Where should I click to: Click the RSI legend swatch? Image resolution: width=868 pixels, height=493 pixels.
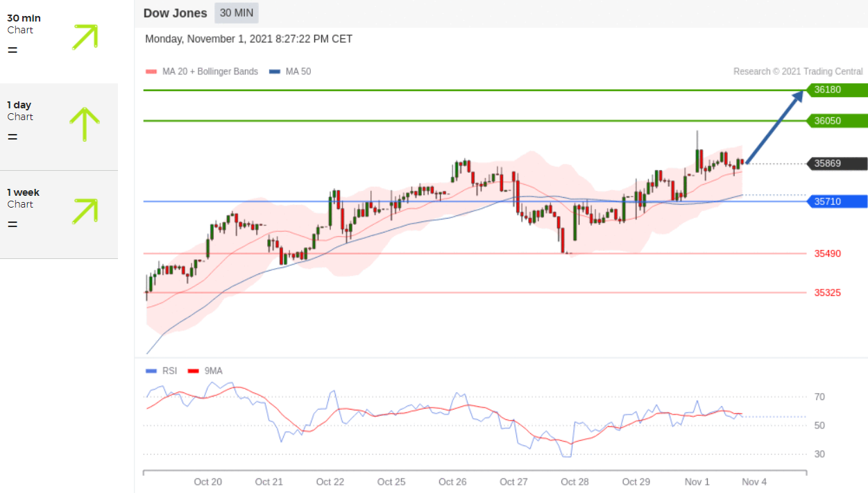pos(152,371)
